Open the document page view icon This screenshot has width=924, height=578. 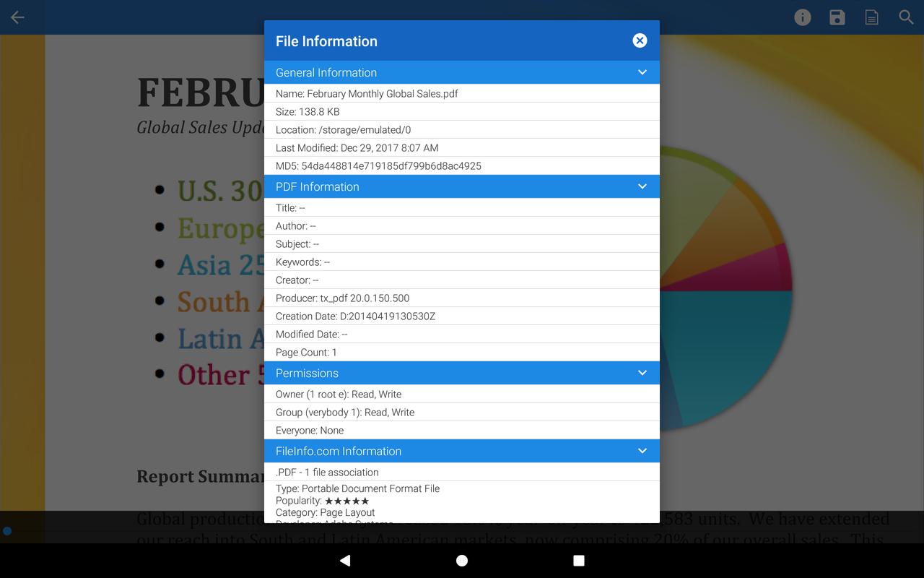[872, 17]
